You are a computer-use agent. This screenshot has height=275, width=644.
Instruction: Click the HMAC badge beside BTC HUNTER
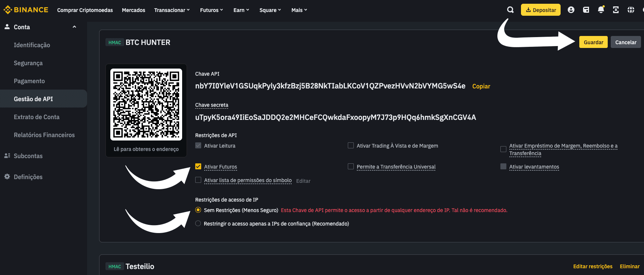click(x=115, y=42)
